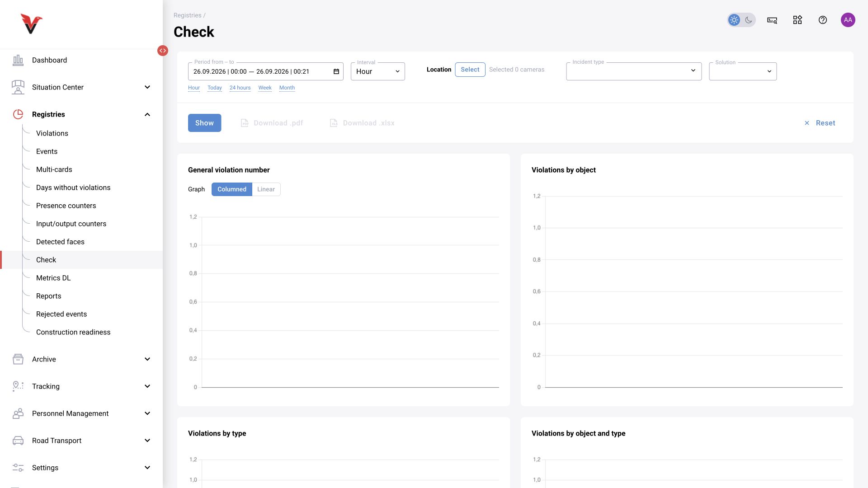Go to Metrics DL page
This screenshot has height=488, width=868.
pos(53,278)
